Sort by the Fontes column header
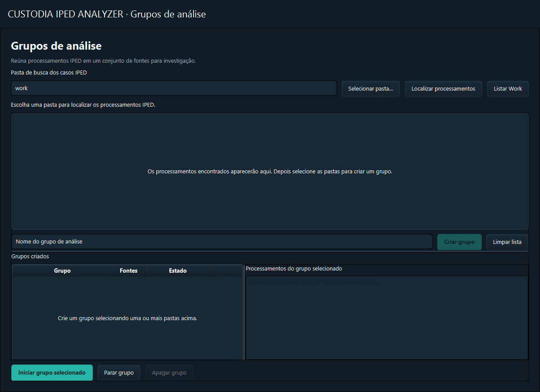Screen dimensions: 540x392 click(128, 270)
